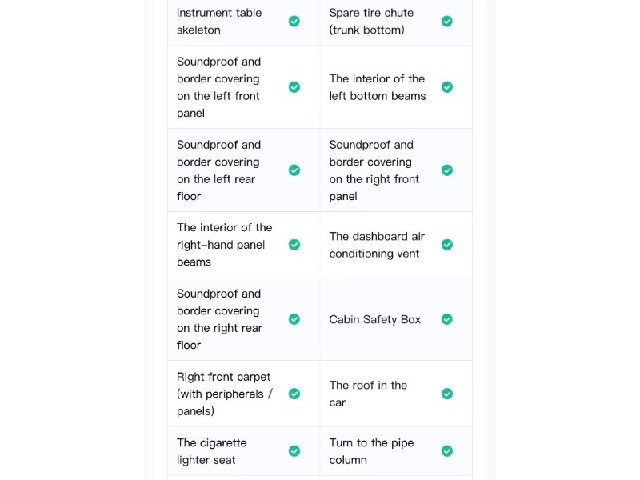Image resolution: width=640 pixels, height=480 pixels.
Task: Click the check icon next to left bottom beams
Action: click(x=447, y=87)
